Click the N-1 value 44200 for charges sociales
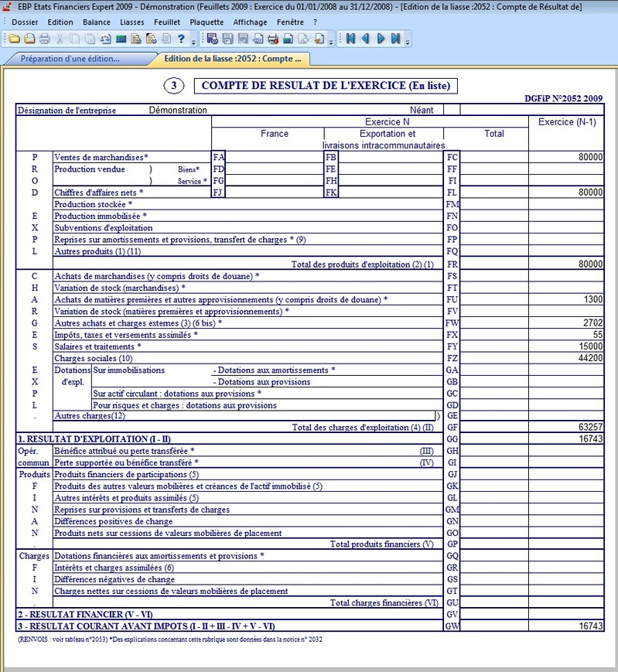Screen dimensions: 618x672 591,358
